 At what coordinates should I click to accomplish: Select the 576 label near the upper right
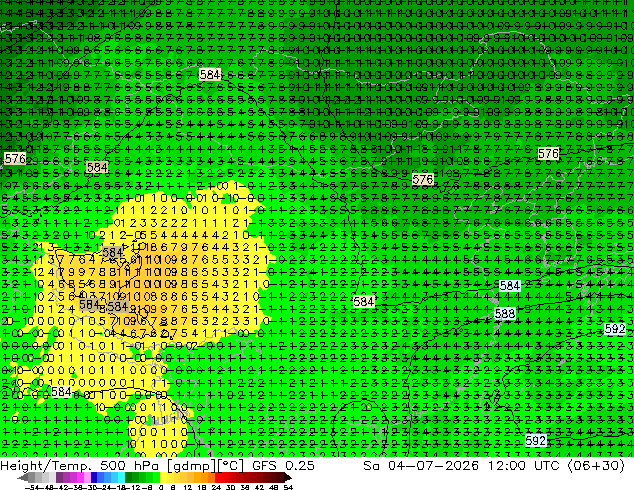pos(548,154)
